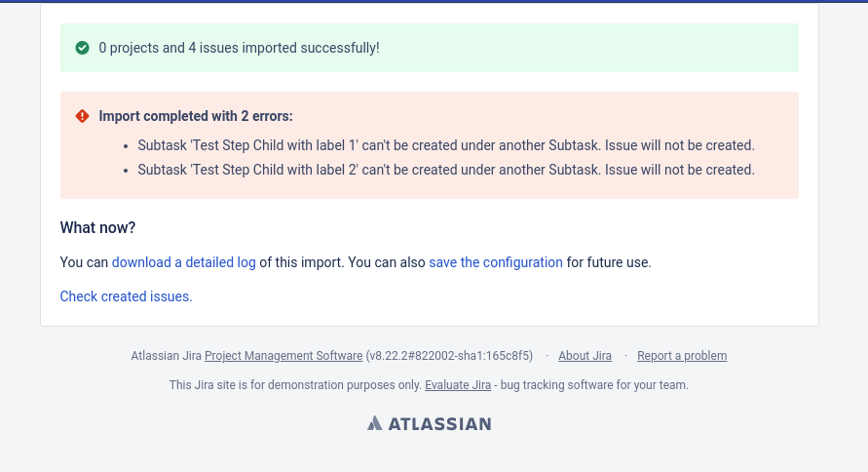868x472 pixels.
Task: Click the green success checkmark icon
Action: (x=82, y=48)
